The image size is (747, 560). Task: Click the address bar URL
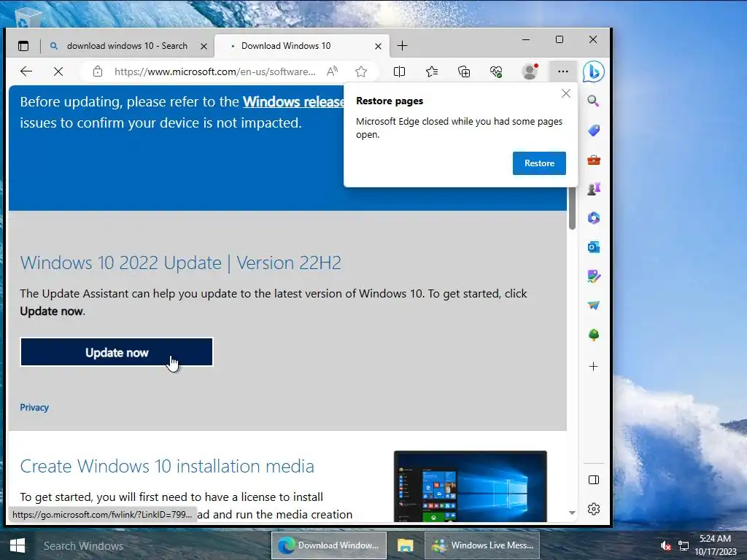point(215,71)
